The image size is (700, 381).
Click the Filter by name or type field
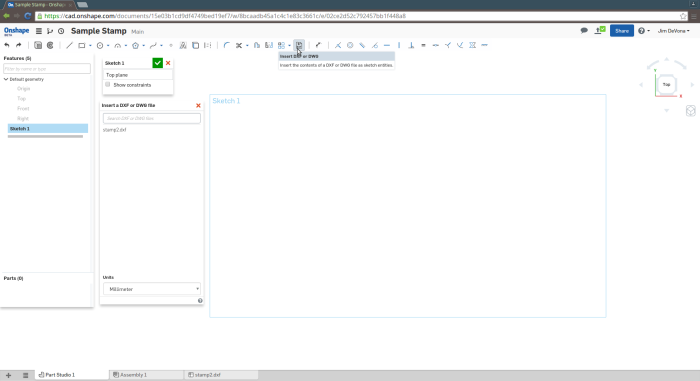(x=47, y=69)
